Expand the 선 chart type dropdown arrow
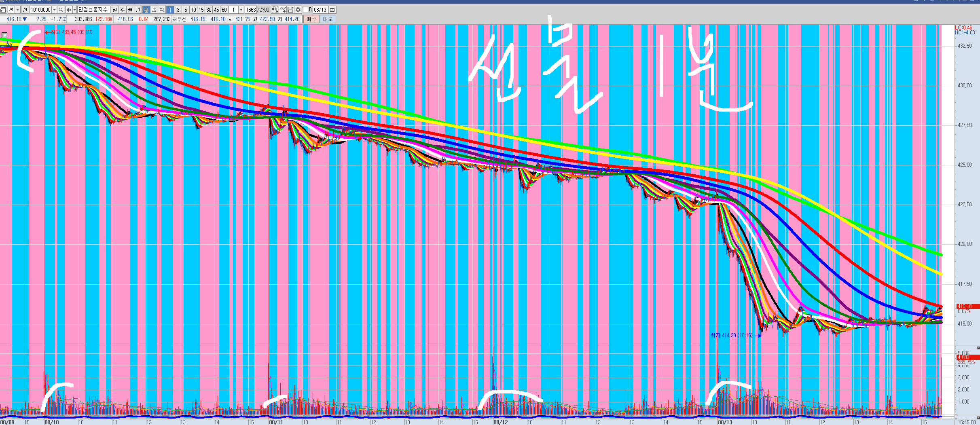Viewport: 980px width, 425px height. coord(17,10)
